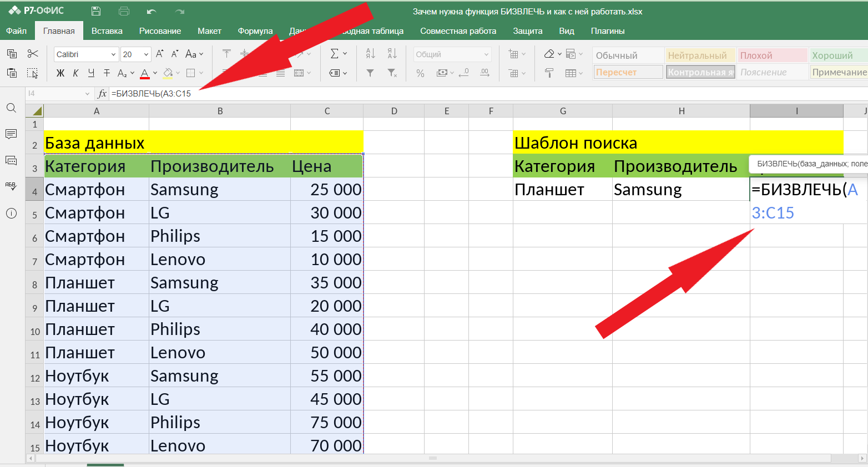Click the Decrease Decimal icon
Image resolution: width=868 pixels, height=467 pixels.
465,73
